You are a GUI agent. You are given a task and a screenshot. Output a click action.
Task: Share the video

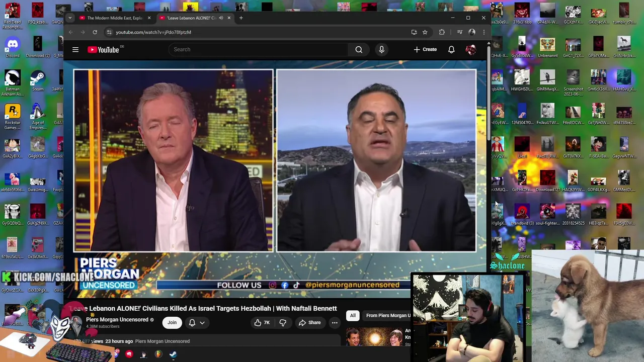309,323
